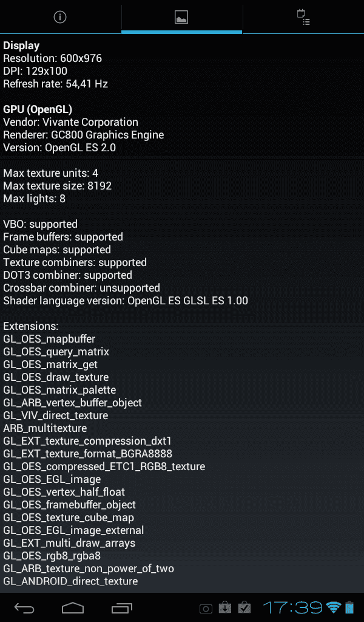This screenshot has height=622, width=364.
Task: Select the display image tab icon
Action: pos(181,17)
